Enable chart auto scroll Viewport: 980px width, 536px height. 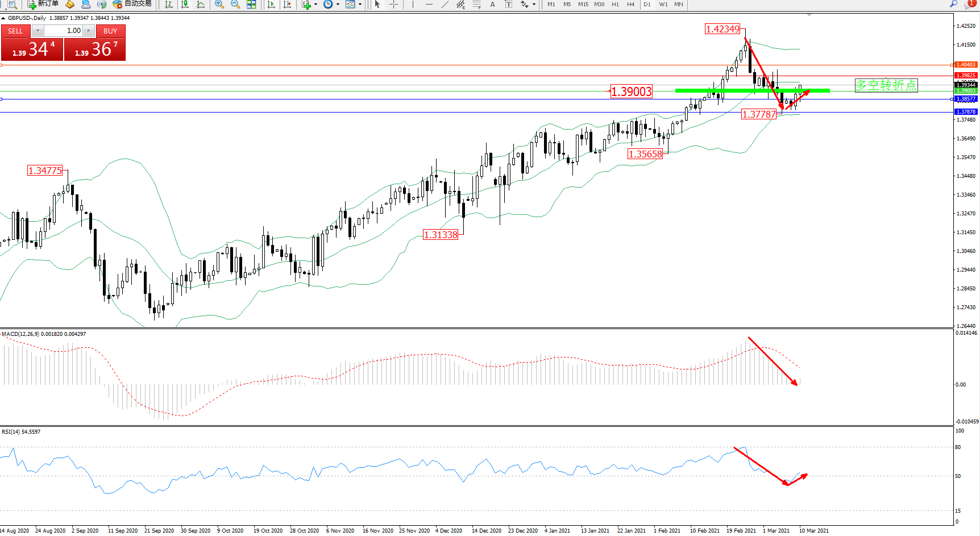click(271, 5)
